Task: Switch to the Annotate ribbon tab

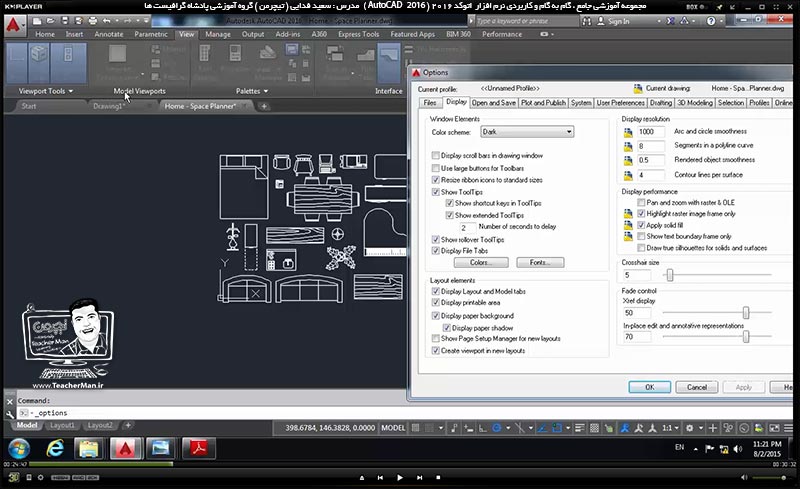Action: (x=109, y=34)
